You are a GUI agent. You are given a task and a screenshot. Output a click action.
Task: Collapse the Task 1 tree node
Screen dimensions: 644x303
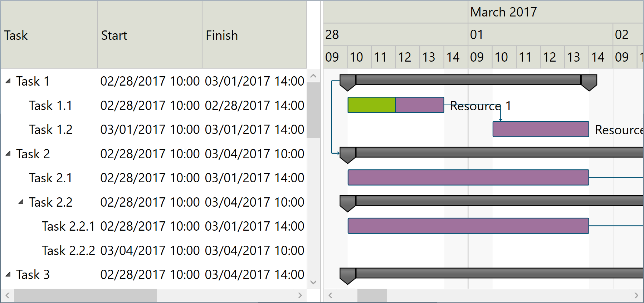(x=8, y=81)
